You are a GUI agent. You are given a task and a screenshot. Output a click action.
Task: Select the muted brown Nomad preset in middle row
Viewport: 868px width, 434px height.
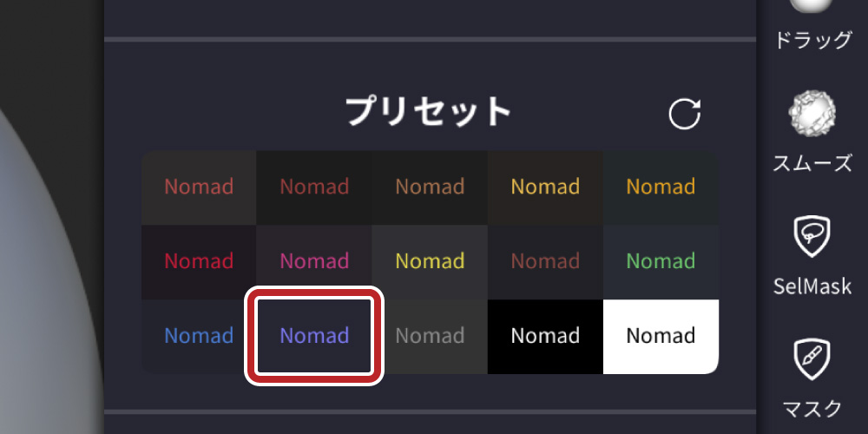(x=545, y=261)
